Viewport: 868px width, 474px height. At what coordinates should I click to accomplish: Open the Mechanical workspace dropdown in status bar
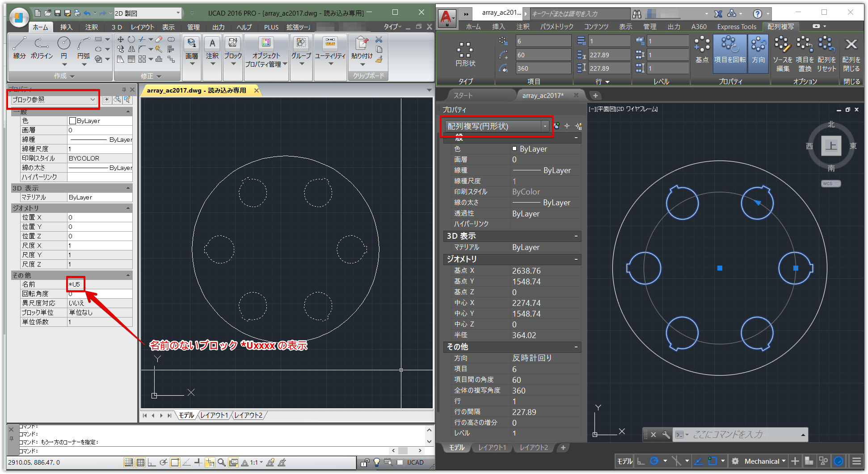point(765,461)
